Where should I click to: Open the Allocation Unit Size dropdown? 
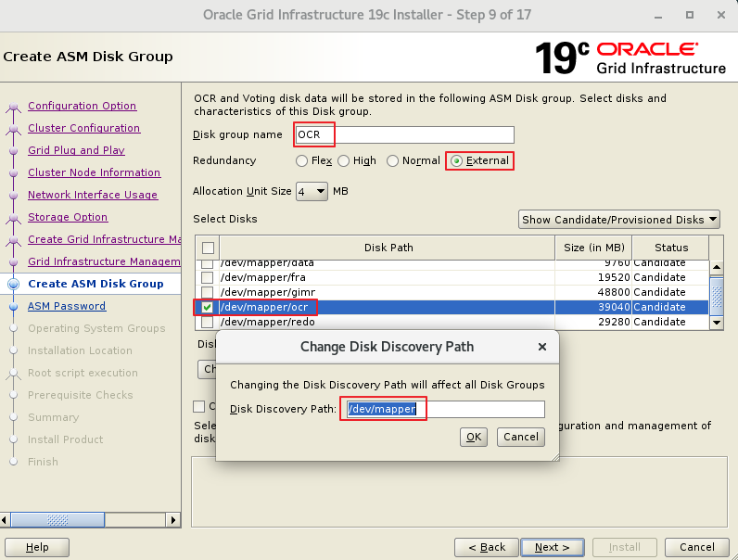312,192
